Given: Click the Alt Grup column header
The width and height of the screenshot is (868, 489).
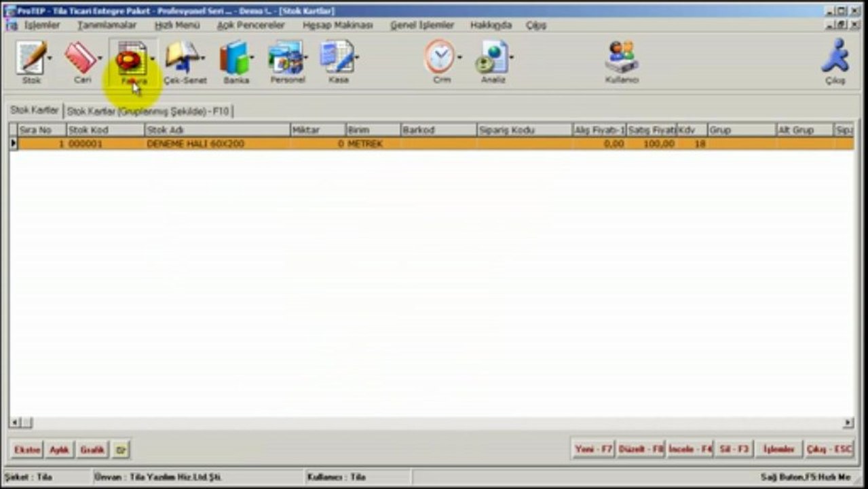Looking at the screenshot, I should click(805, 130).
